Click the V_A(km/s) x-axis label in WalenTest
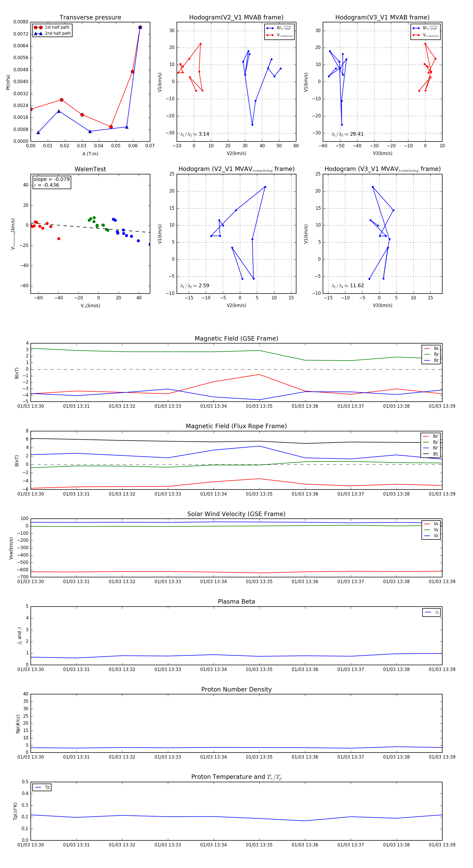 90,306
